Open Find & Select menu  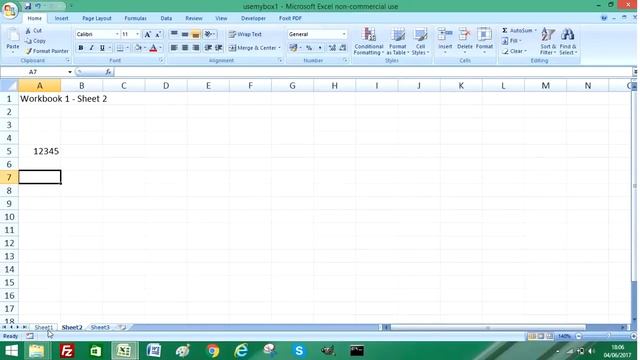[567, 41]
